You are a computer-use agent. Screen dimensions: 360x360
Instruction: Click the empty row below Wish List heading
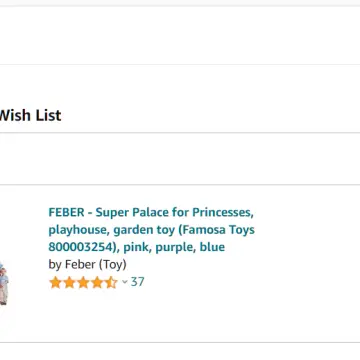180,158
